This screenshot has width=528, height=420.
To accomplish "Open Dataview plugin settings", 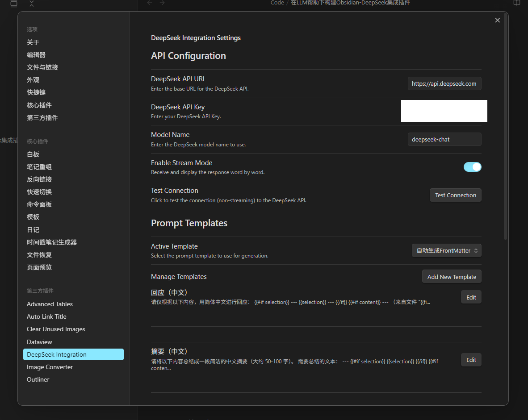I will tap(39, 342).
